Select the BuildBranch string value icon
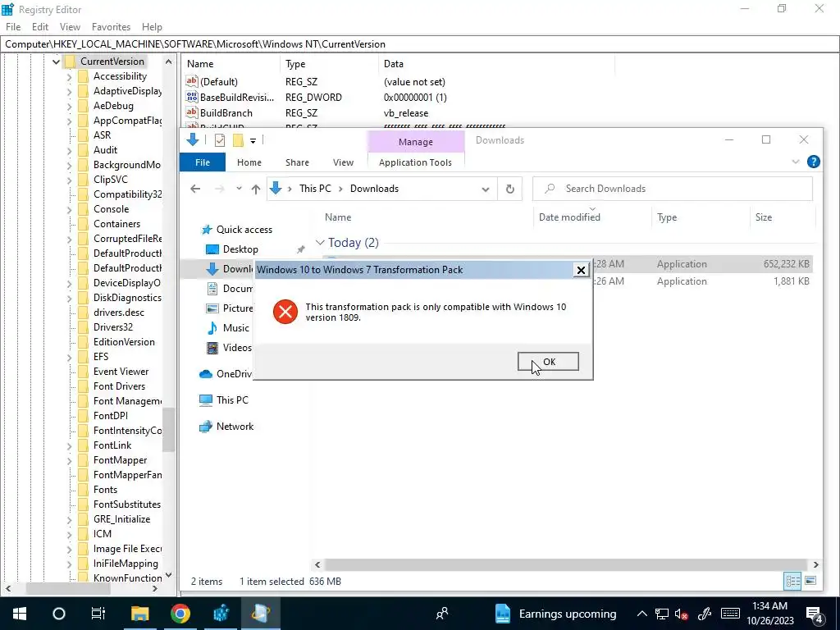This screenshot has height=630, width=840. click(x=192, y=112)
